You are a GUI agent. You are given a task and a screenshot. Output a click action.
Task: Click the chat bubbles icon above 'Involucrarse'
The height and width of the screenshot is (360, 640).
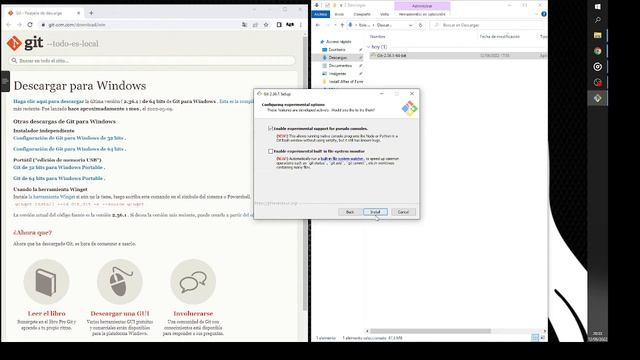pos(193,282)
